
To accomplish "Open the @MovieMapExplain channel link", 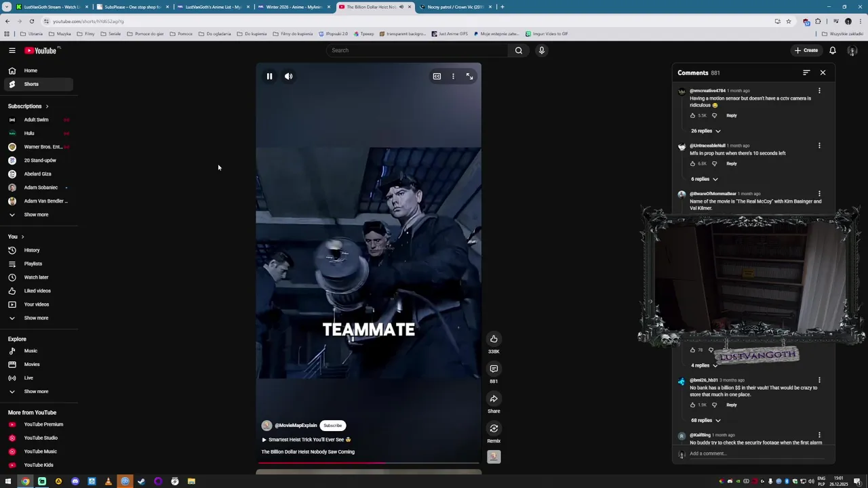I will (296, 426).
